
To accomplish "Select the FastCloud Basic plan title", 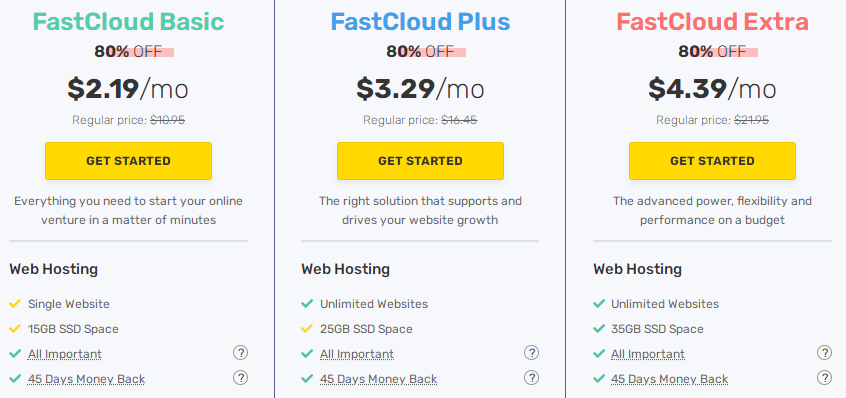I will [x=128, y=22].
